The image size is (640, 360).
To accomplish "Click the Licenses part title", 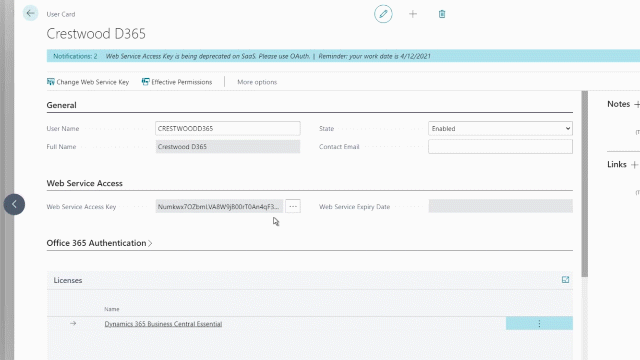I will (68, 280).
